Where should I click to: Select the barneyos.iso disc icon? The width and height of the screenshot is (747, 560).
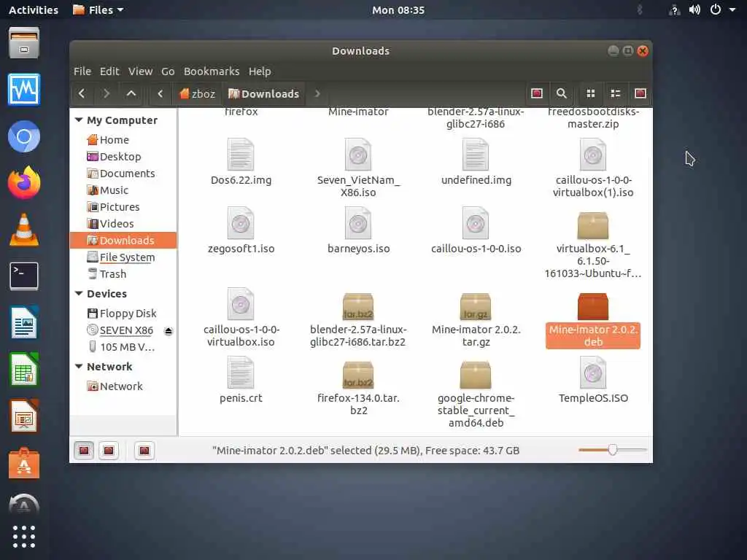coord(357,223)
